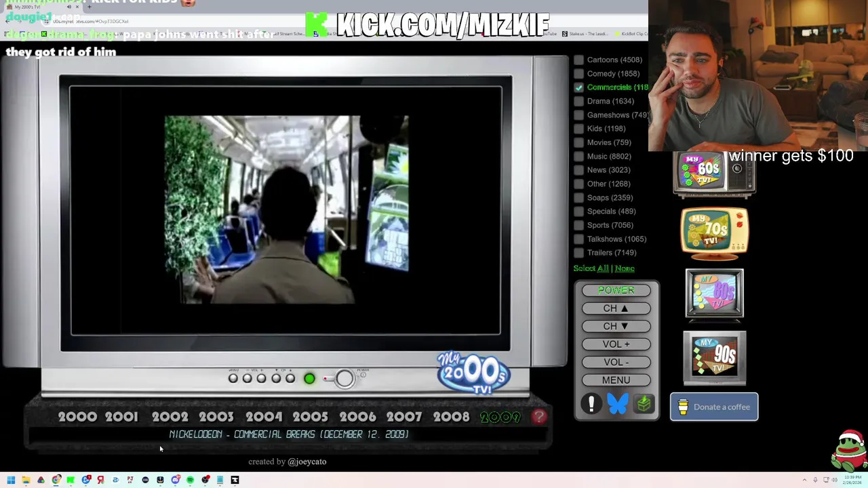This screenshot has width=868, height=488.
Task: Select the year 2001 tab
Action: tap(122, 418)
